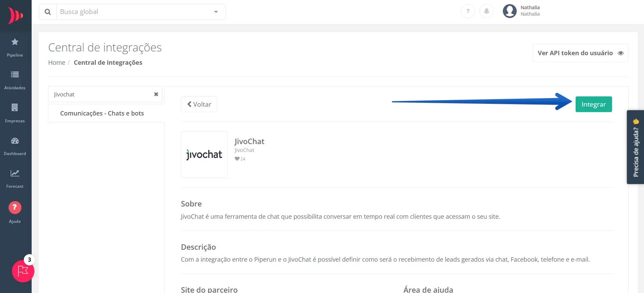Go to Home breadcrumb link

[56, 63]
